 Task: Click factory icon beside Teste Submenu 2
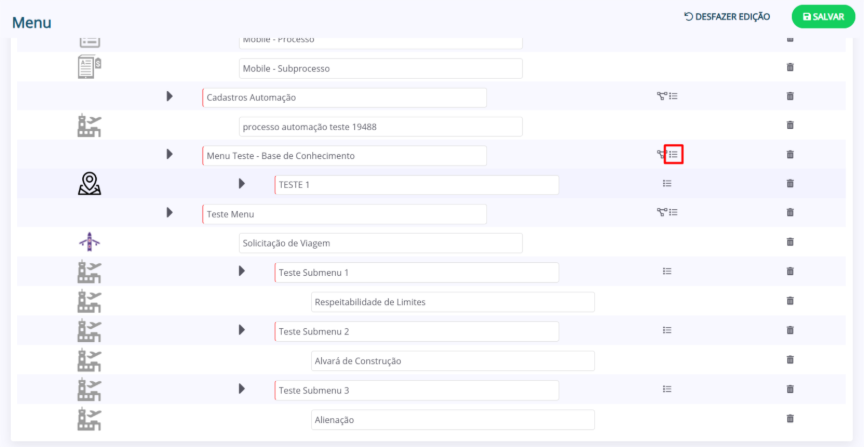89,331
